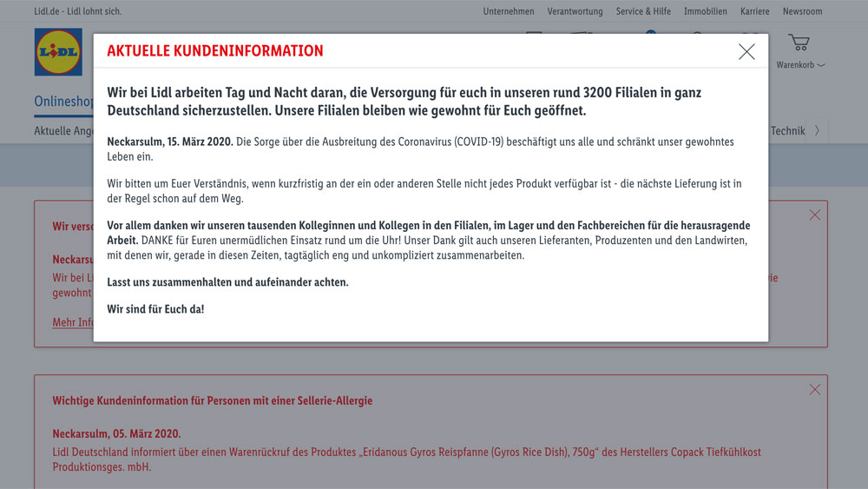Open the Mehr Info link in first banner
The width and height of the screenshot is (868, 489).
(x=73, y=322)
